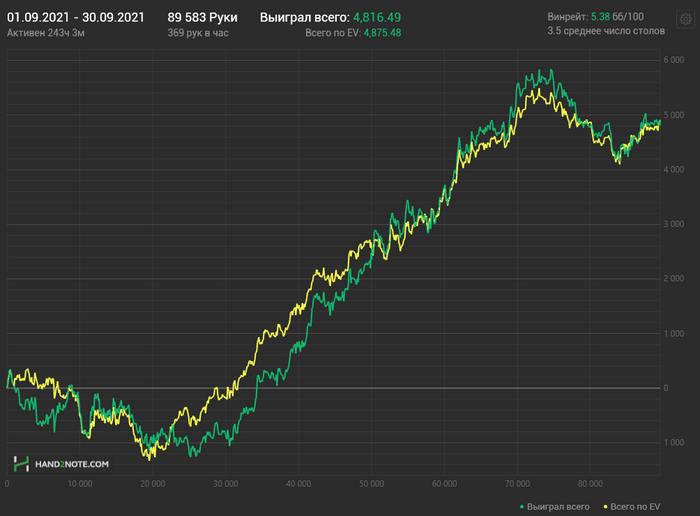This screenshot has height=516, width=700.
Task: Click the EV total value 4,875.48
Action: click(382, 33)
